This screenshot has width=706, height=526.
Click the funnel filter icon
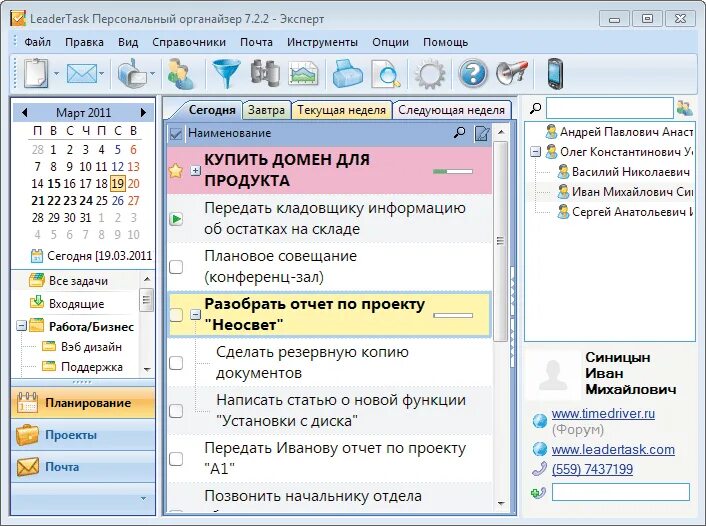(x=226, y=73)
